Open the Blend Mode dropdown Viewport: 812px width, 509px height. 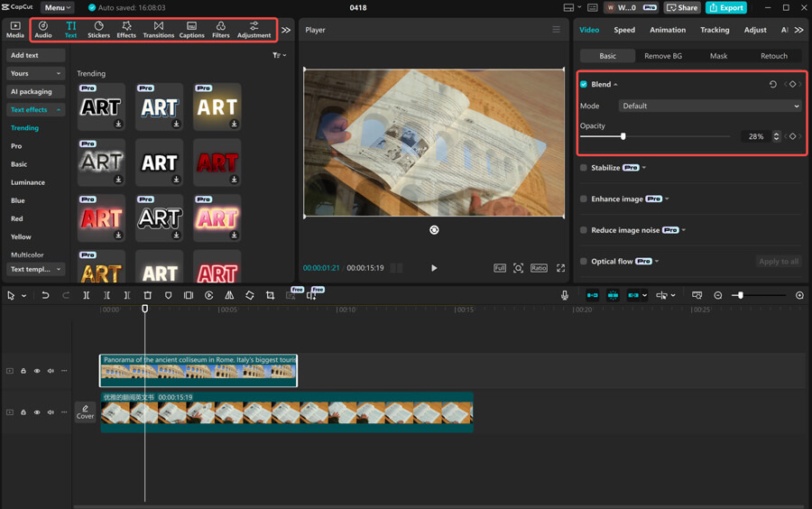(x=709, y=106)
